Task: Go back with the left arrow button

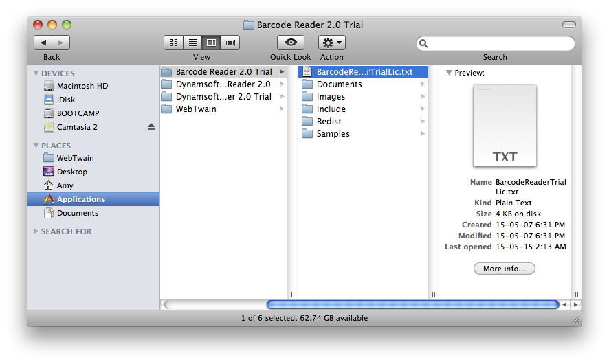Action: [x=43, y=43]
